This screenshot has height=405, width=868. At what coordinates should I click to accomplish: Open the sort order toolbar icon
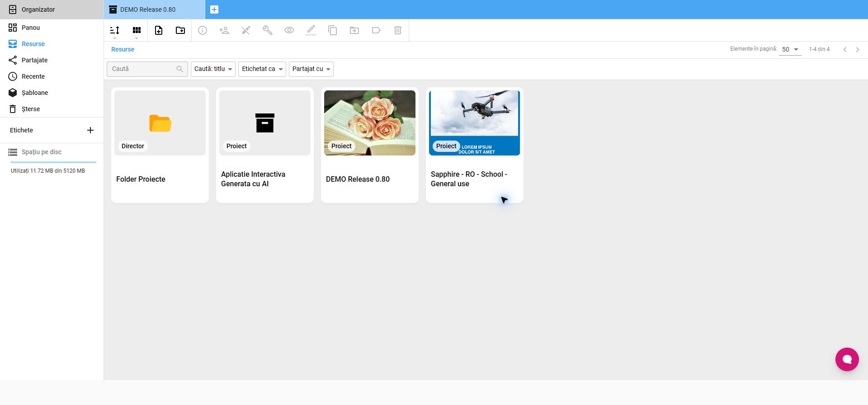point(115,30)
